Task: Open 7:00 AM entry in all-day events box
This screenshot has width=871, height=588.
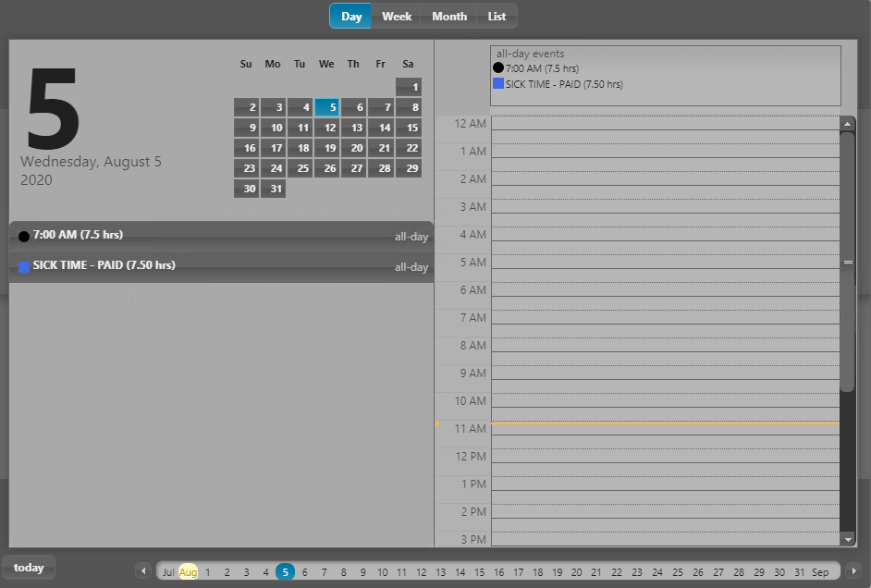Action: click(542, 68)
